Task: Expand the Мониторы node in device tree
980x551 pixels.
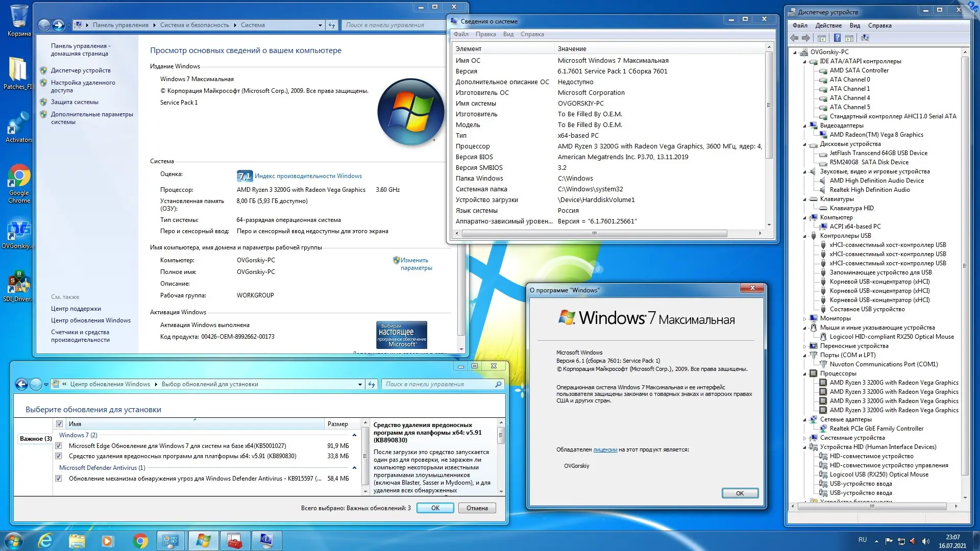Action: [x=805, y=319]
